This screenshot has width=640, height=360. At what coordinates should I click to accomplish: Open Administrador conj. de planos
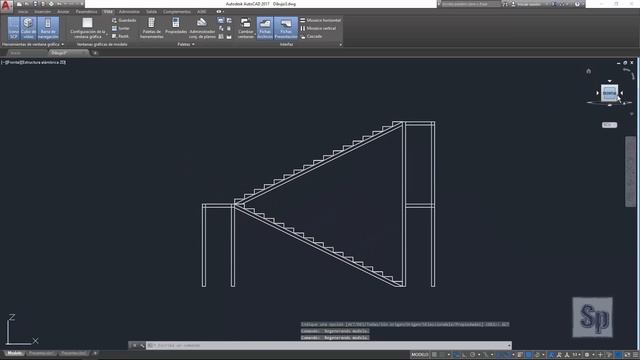pos(202,28)
